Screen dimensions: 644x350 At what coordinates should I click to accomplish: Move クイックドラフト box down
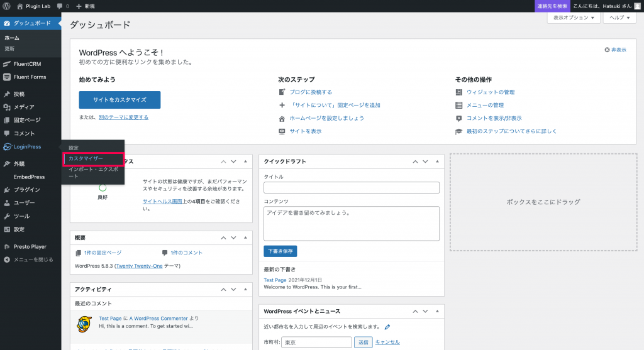(x=425, y=161)
